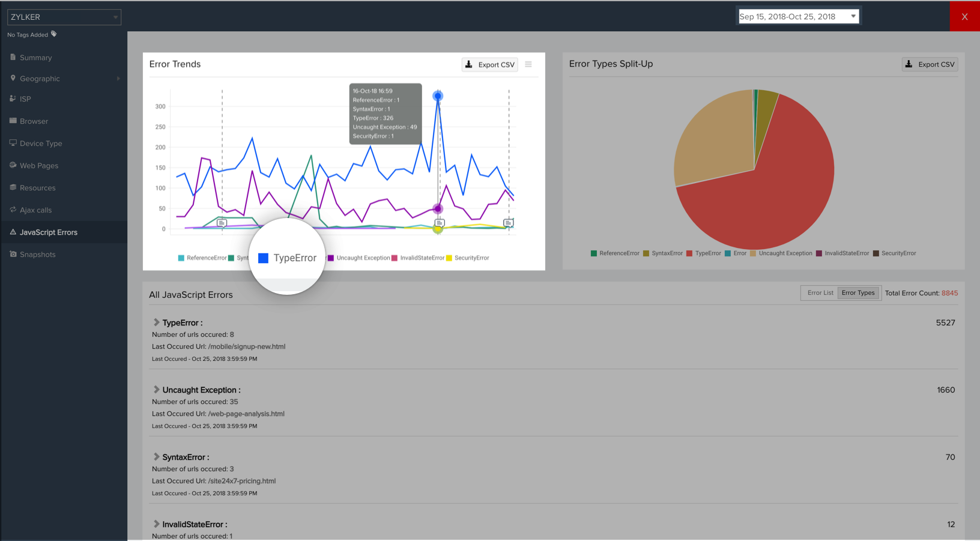The height and width of the screenshot is (541, 980).
Task: Click the JavaScript Errors warning icon
Action: 13,232
